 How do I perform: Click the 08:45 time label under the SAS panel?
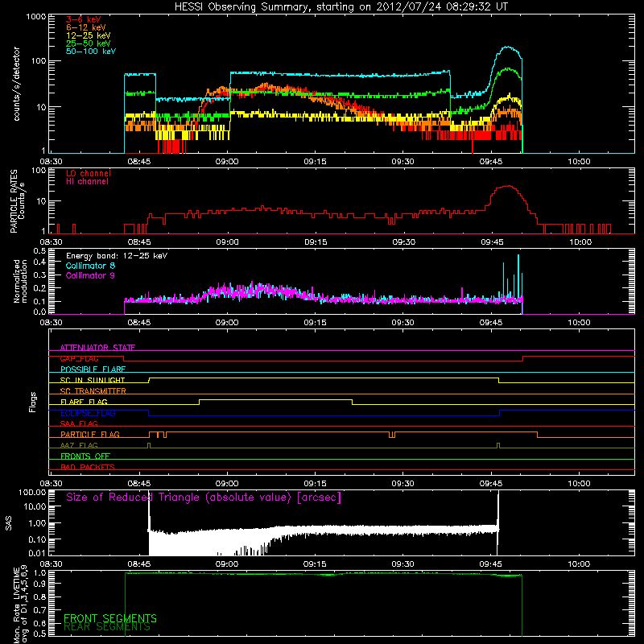(x=138, y=564)
